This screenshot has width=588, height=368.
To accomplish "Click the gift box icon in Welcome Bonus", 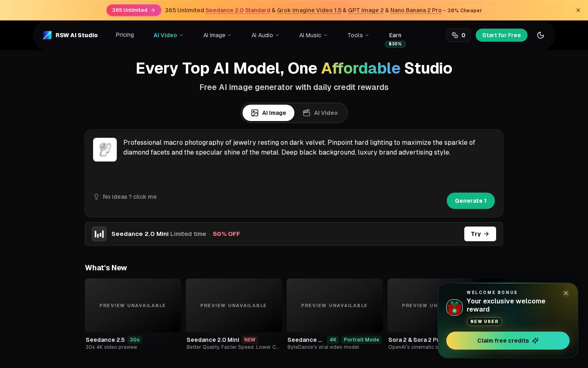I will [454, 307].
